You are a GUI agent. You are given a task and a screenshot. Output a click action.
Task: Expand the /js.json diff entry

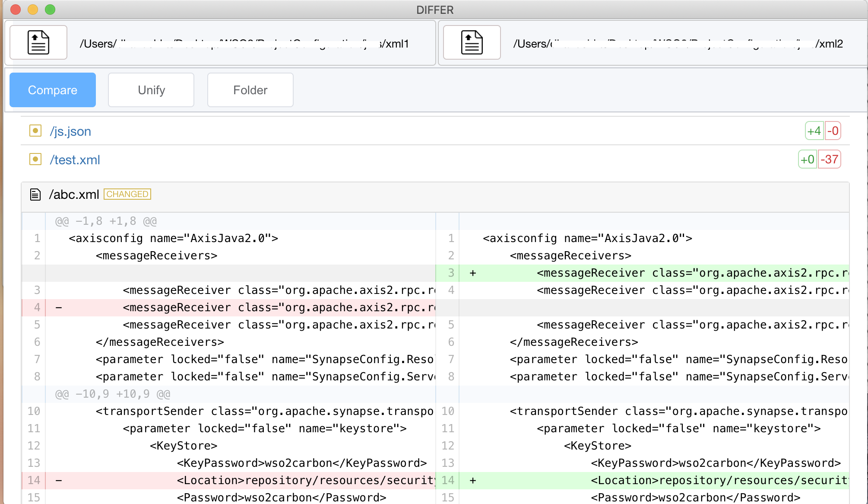pos(70,131)
